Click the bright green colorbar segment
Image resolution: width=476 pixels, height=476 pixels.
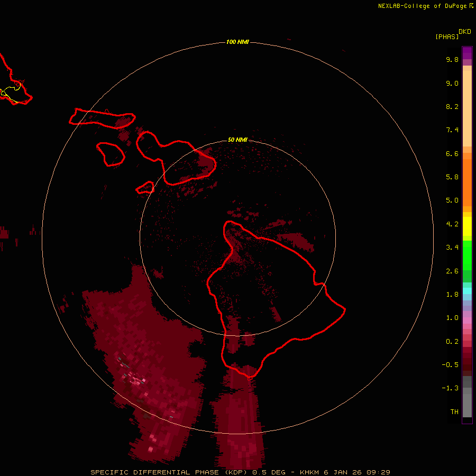(467, 255)
